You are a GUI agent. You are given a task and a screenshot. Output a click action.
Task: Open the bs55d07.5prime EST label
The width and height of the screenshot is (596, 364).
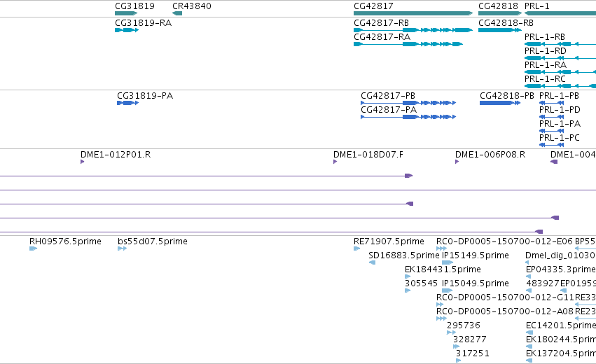coord(153,241)
